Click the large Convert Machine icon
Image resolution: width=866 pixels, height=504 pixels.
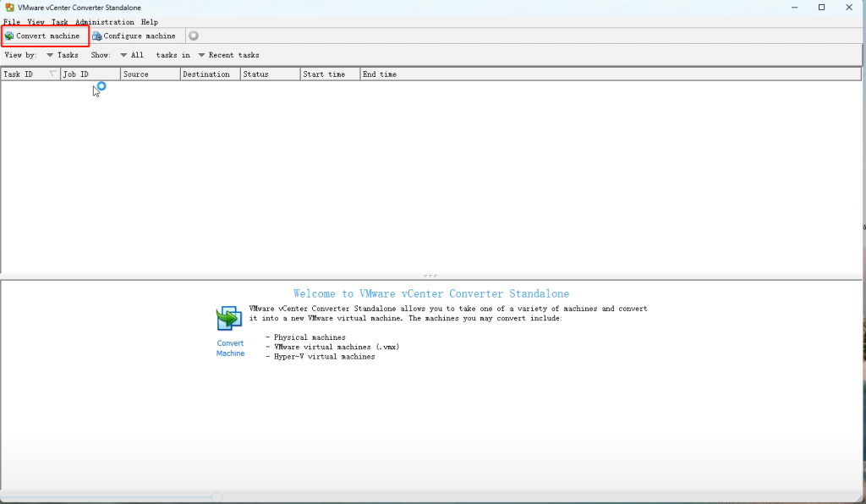(x=229, y=319)
